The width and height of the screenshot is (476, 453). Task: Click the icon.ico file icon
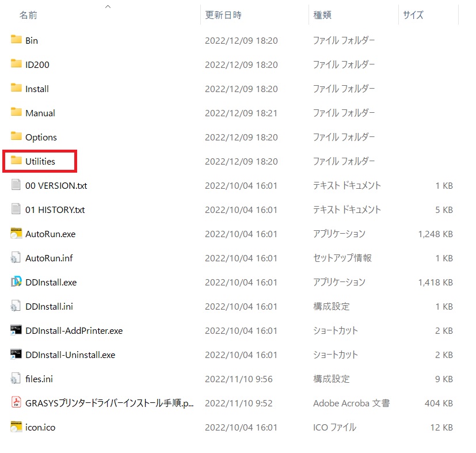pyautogui.click(x=16, y=427)
